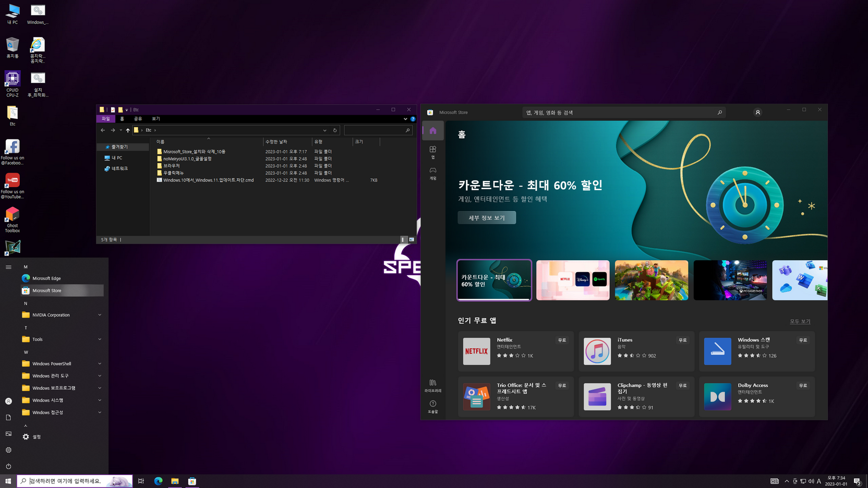The image size is (868, 488).
Task: Open Help in Microsoft Store sidebar
Action: click(x=433, y=407)
